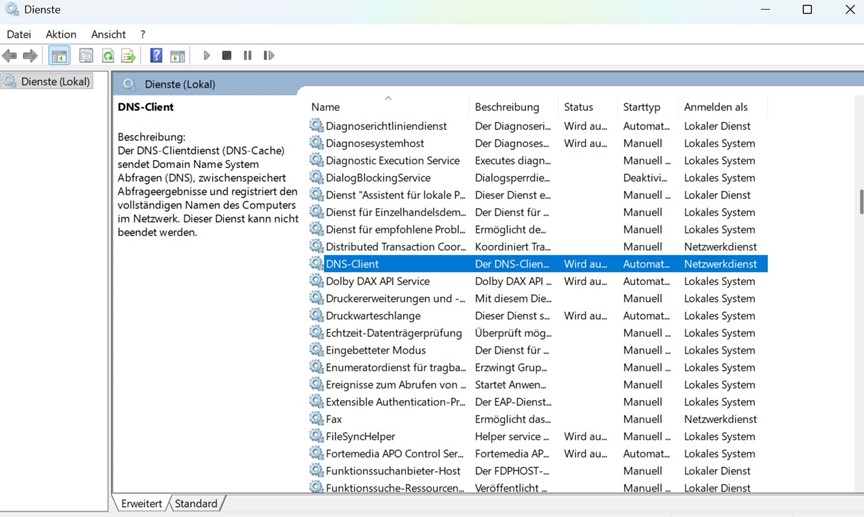The image size is (864, 517).
Task: Sort list by the Starttyp column header
Action: (641, 107)
